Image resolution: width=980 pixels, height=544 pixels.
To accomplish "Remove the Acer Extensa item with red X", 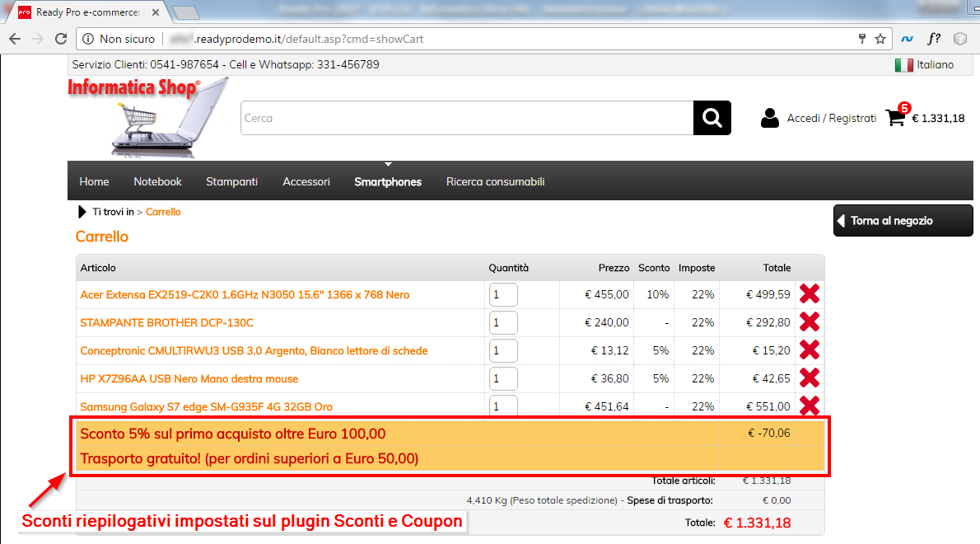I will pyautogui.click(x=810, y=294).
